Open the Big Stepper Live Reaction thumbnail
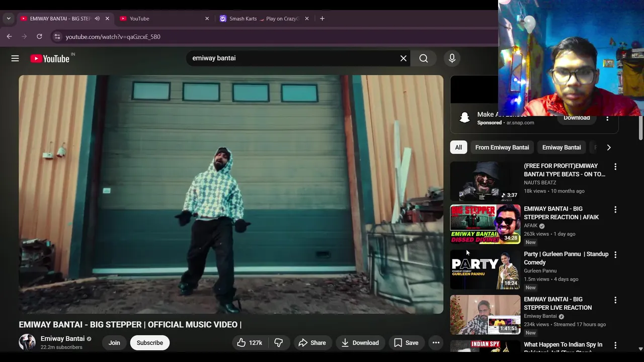Image resolution: width=644 pixels, height=362 pixels. (485, 315)
